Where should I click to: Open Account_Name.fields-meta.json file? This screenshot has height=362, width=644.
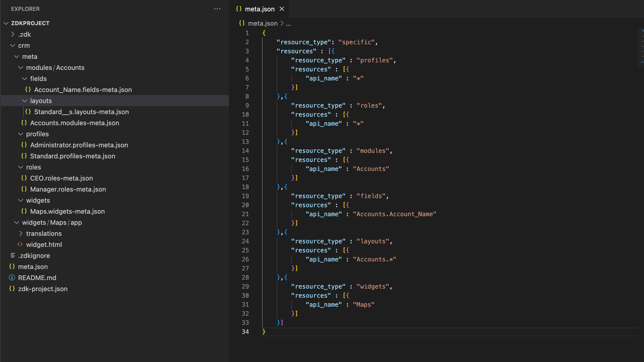(83, 89)
